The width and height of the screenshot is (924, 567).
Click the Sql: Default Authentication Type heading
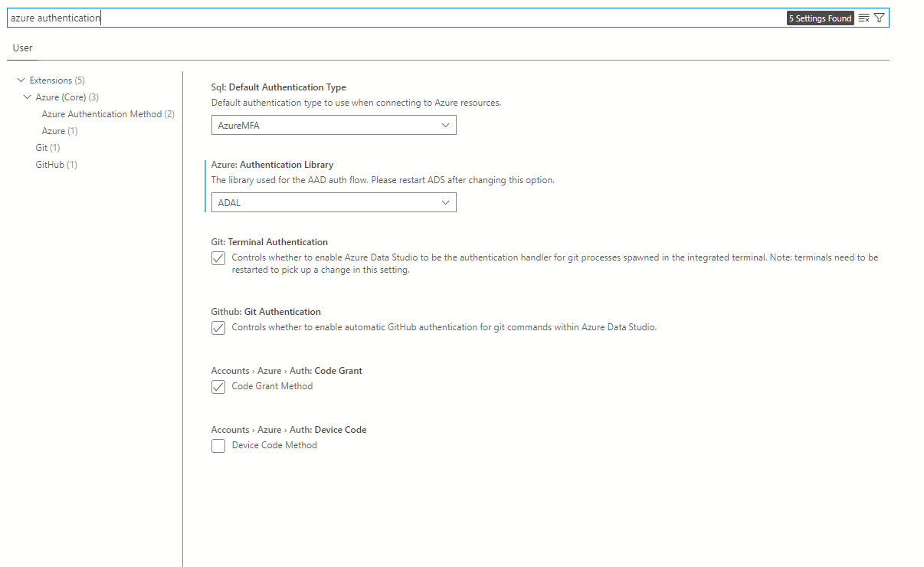(x=278, y=87)
